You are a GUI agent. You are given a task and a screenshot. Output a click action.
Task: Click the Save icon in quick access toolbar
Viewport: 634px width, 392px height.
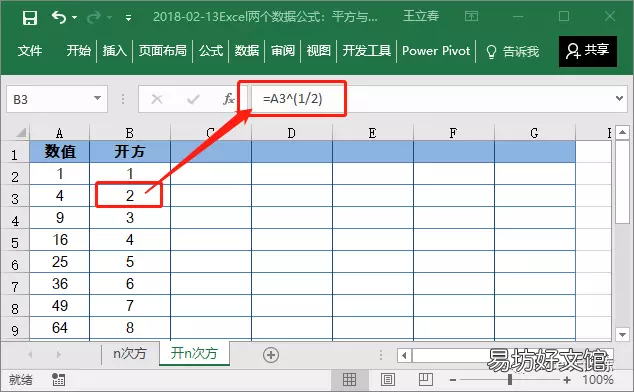pyautogui.click(x=30, y=17)
